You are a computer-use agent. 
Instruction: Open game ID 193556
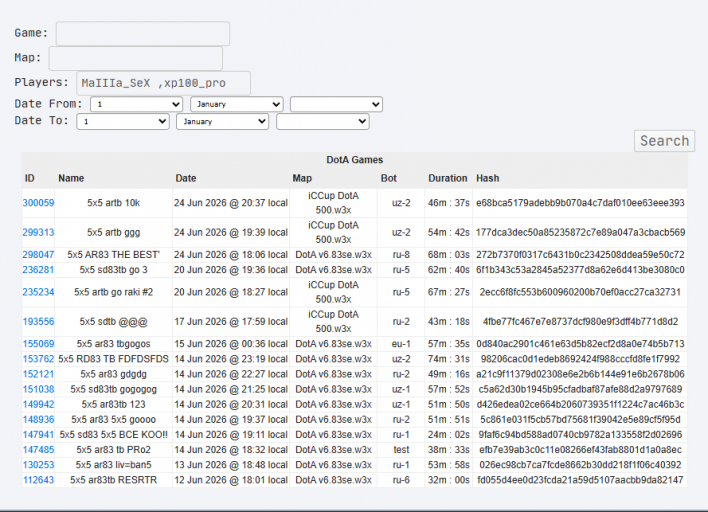38,321
